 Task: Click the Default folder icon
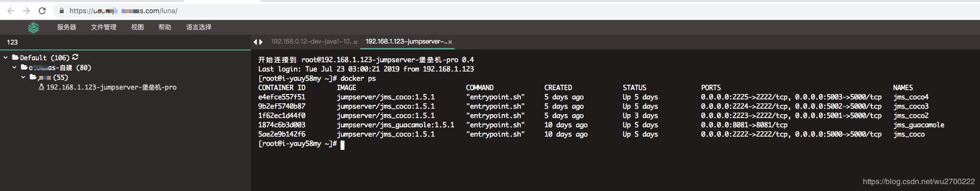pyautogui.click(x=16, y=57)
